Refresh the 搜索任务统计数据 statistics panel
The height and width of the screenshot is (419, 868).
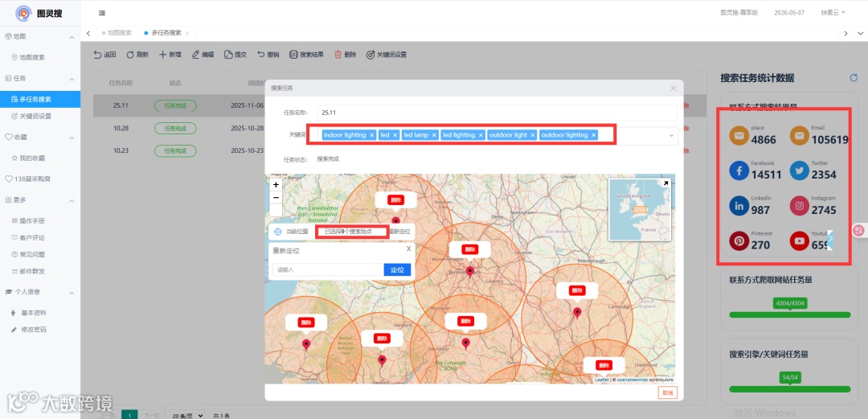pyautogui.click(x=854, y=78)
